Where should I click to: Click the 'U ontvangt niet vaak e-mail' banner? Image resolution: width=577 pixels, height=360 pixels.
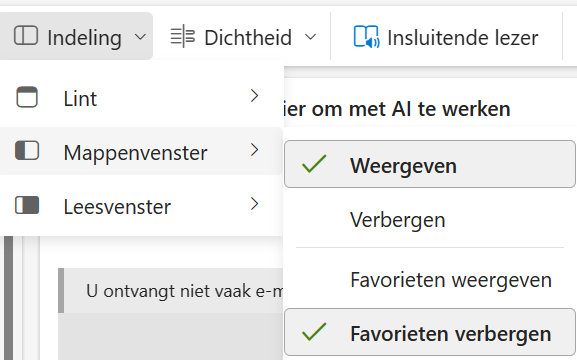click(x=171, y=291)
